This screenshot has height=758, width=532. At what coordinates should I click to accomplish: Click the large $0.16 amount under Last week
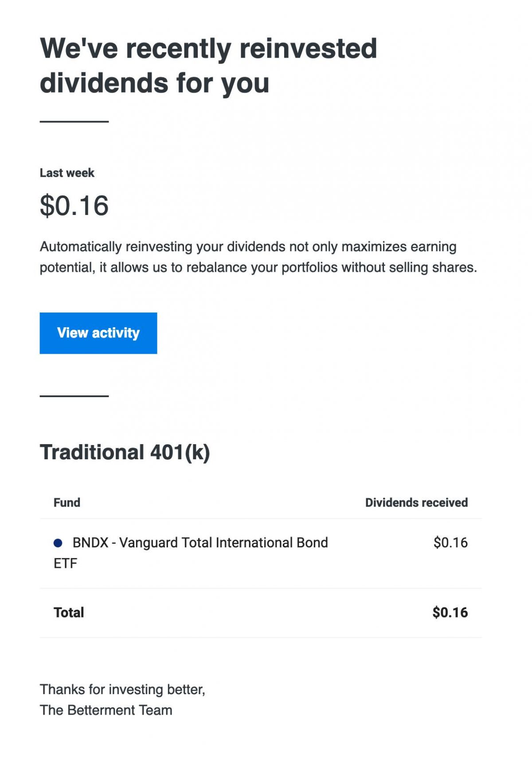point(74,206)
